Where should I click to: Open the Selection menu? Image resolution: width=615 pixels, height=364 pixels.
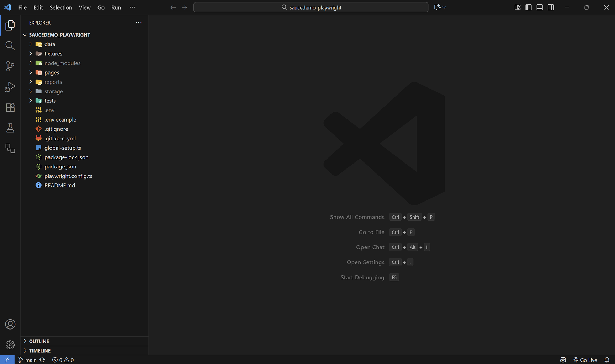(60, 7)
